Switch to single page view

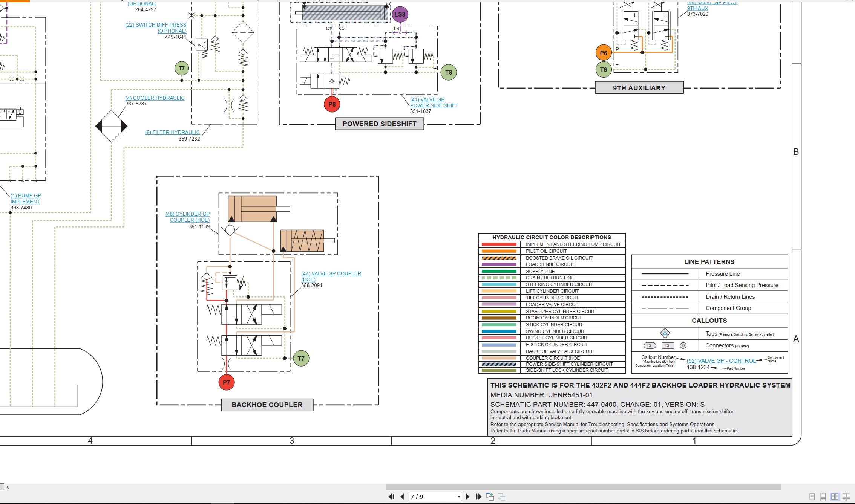[812, 497]
